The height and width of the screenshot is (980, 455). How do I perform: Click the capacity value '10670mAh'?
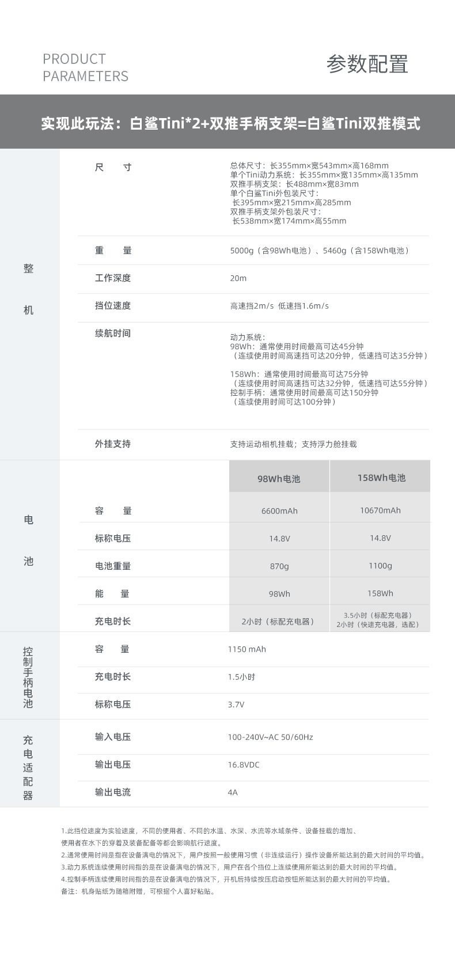coord(380,510)
